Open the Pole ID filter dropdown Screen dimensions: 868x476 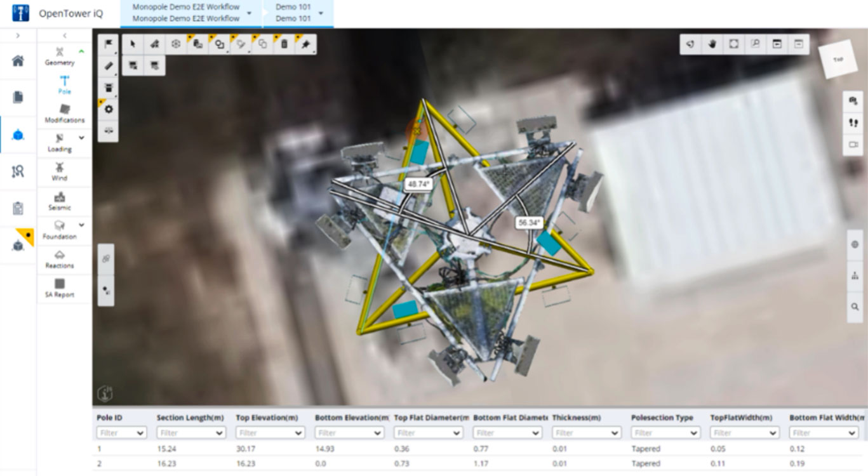tap(121, 433)
